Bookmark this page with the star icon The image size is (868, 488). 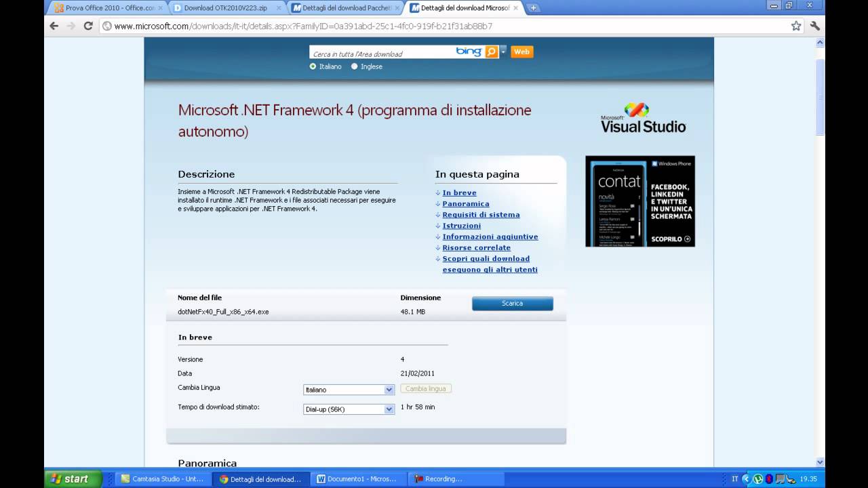pos(796,26)
